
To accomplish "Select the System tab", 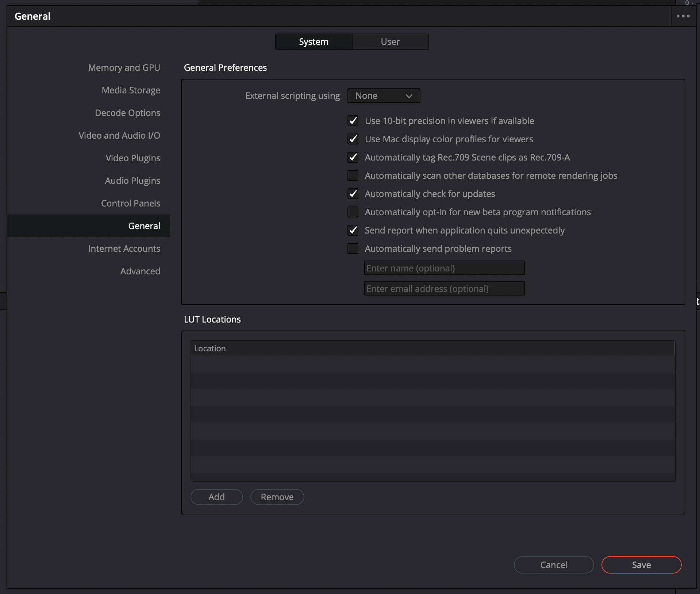I will [x=314, y=42].
